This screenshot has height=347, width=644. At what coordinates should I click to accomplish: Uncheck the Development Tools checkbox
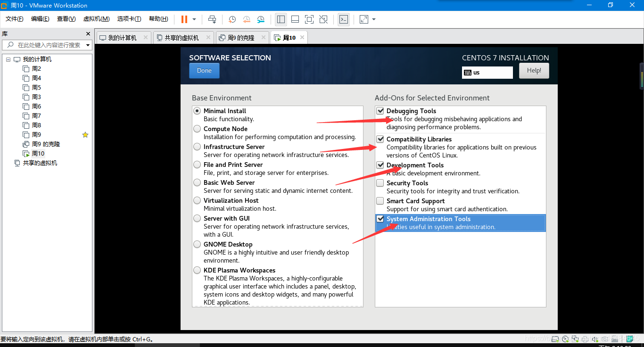coord(380,165)
